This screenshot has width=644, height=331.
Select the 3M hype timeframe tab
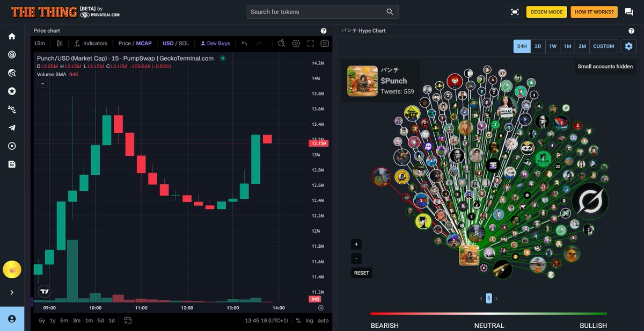pos(582,46)
